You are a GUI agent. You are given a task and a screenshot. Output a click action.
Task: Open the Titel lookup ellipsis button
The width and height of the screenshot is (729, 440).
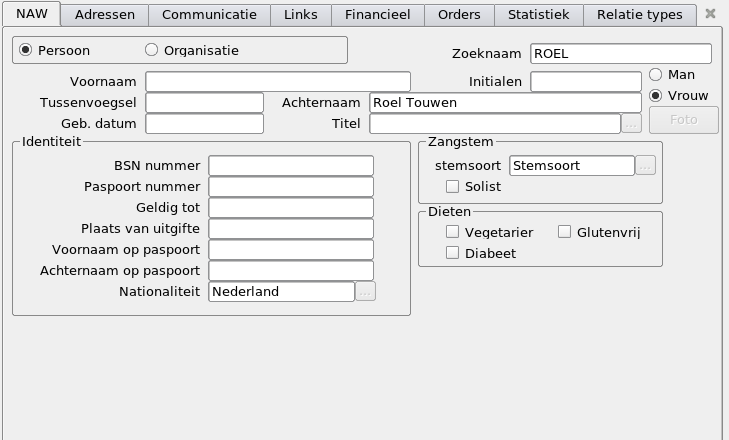coord(631,124)
